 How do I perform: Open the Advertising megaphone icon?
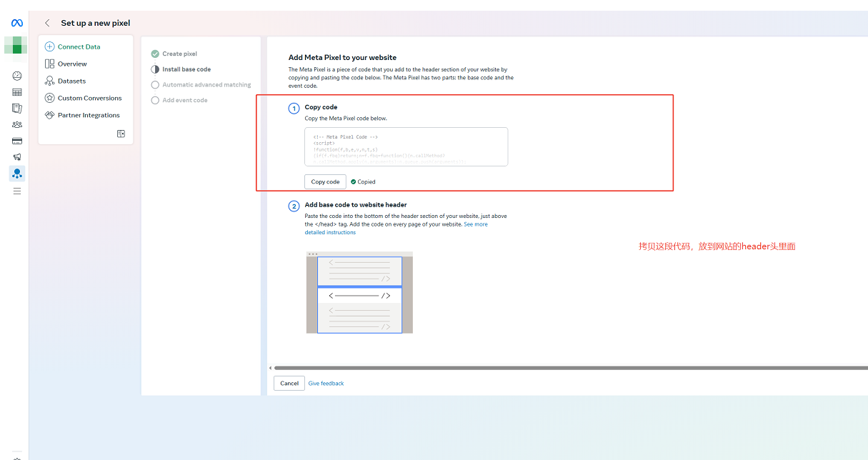point(17,157)
